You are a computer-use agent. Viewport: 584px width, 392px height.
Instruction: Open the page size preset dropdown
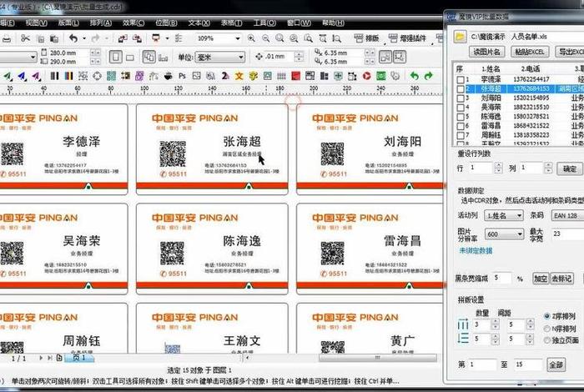[x=33, y=57]
